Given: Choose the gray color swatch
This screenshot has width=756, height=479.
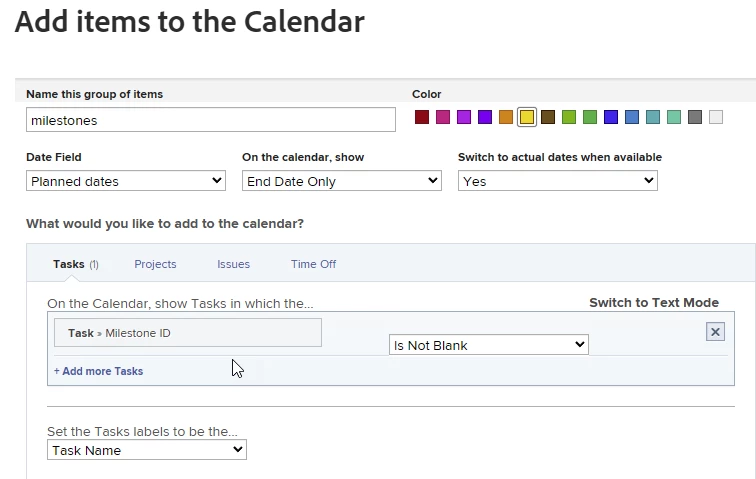Looking at the screenshot, I should (x=695, y=118).
